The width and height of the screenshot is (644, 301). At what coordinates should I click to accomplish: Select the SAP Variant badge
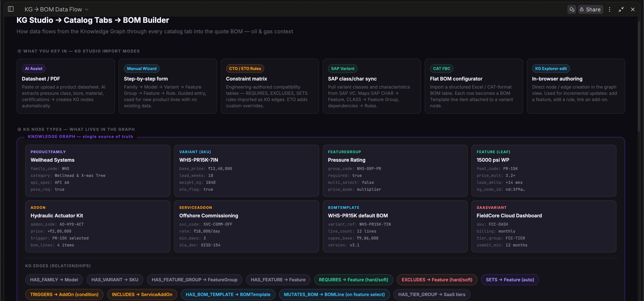pos(343,68)
